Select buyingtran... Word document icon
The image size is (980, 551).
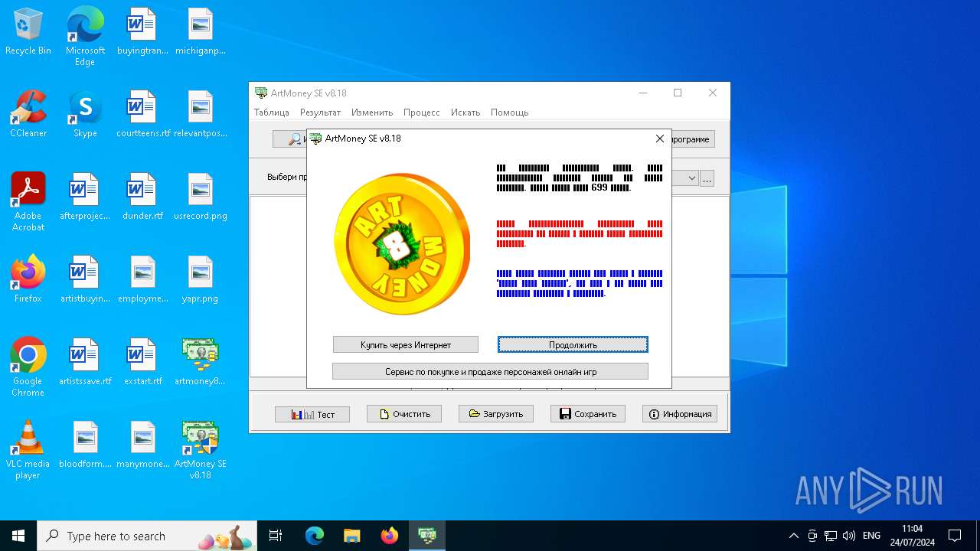pos(142,32)
